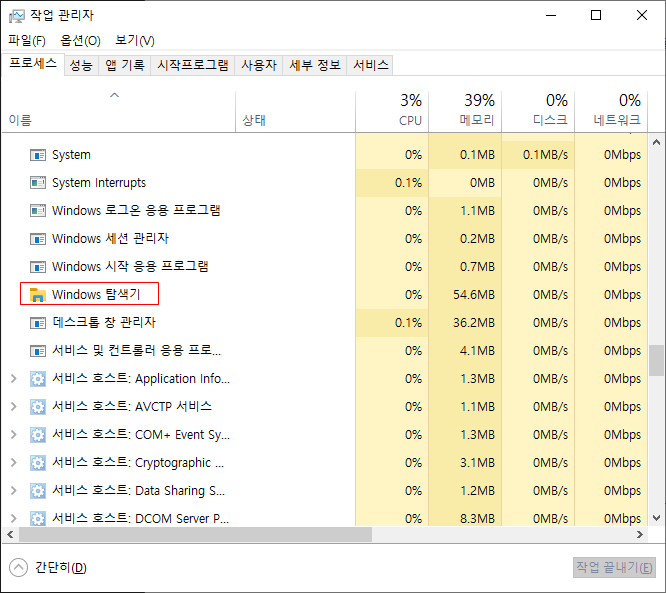
Task: Switch to the 시작프로그램 tab
Action: (192, 65)
